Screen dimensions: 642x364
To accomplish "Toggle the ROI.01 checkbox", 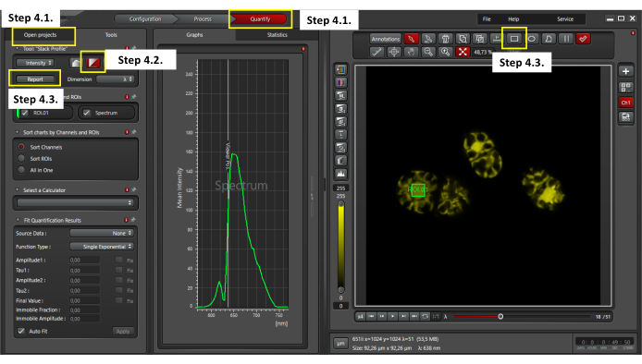I will coord(25,113).
